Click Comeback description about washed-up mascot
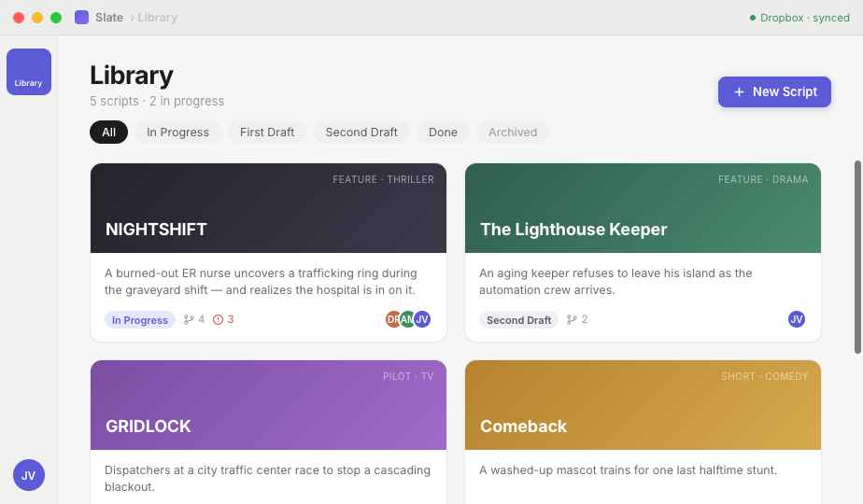 [628, 469]
